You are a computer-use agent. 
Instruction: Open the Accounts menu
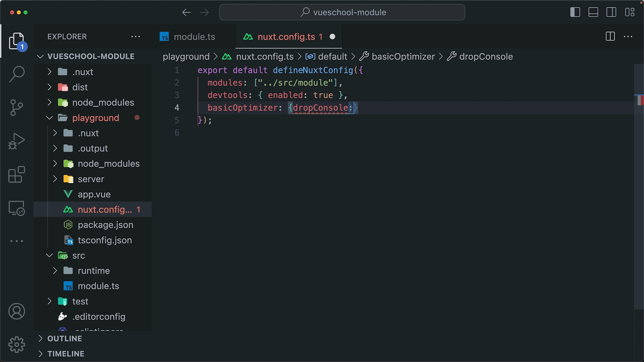click(x=16, y=311)
